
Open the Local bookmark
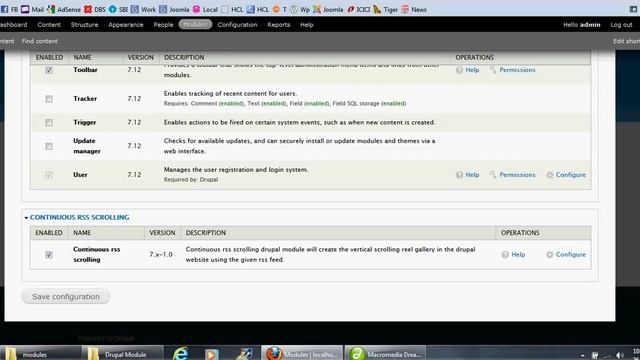(205, 9)
